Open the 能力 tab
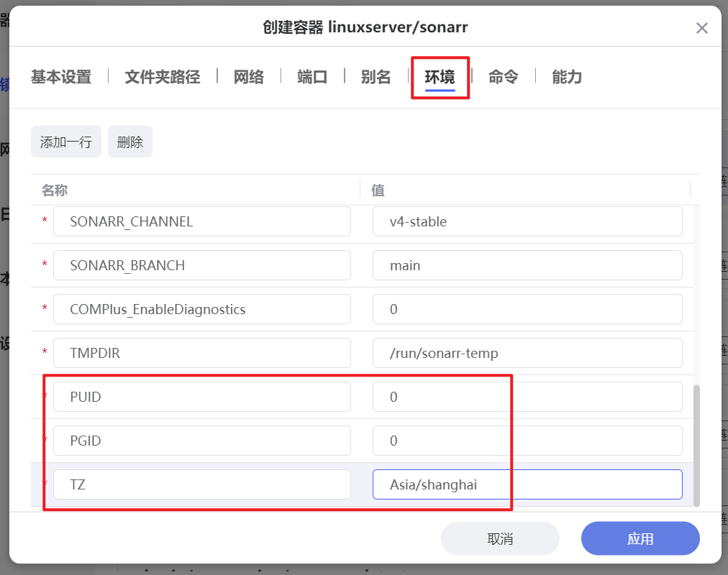This screenshot has width=728, height=575. pyautogui.click(x=567, y=76)
